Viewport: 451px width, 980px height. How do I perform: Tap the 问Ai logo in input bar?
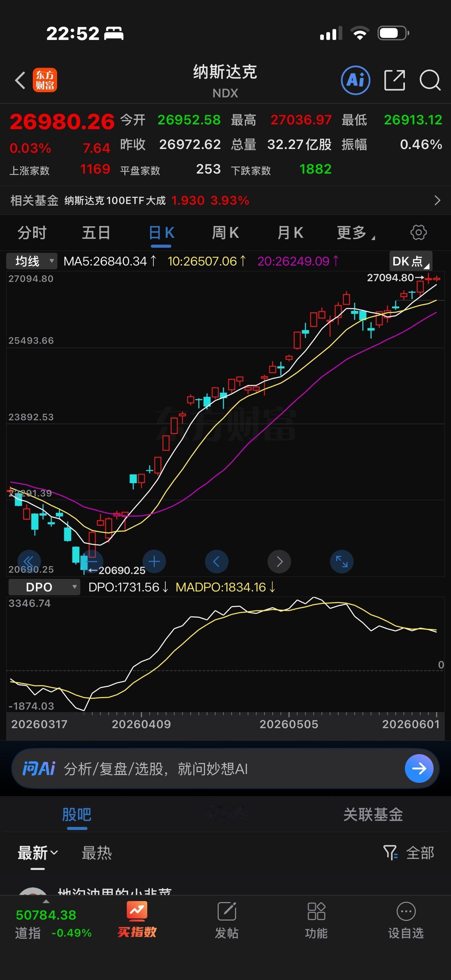coord(39,769)
